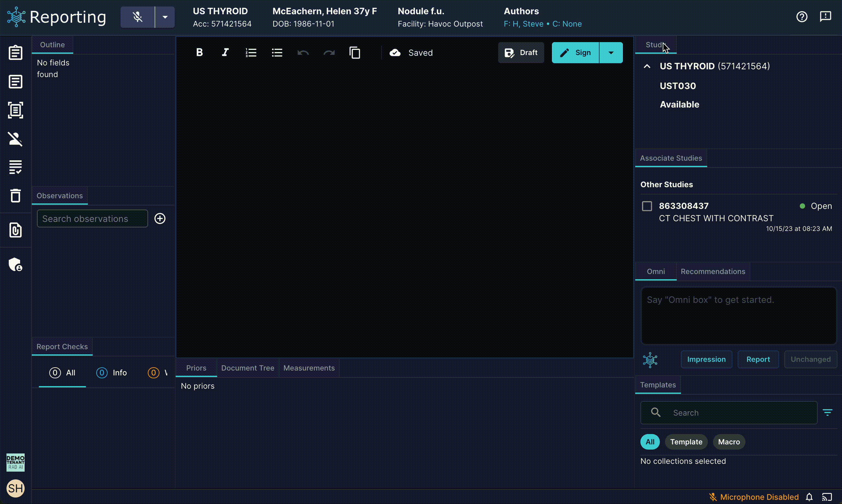Click the cast screen icon
Screen dimensions: 842x504
point(827,497)
